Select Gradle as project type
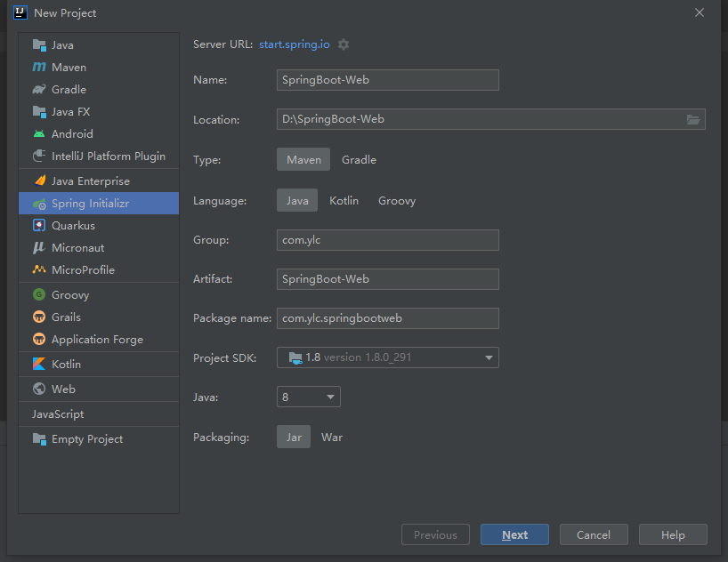 (x=359, y=160)
